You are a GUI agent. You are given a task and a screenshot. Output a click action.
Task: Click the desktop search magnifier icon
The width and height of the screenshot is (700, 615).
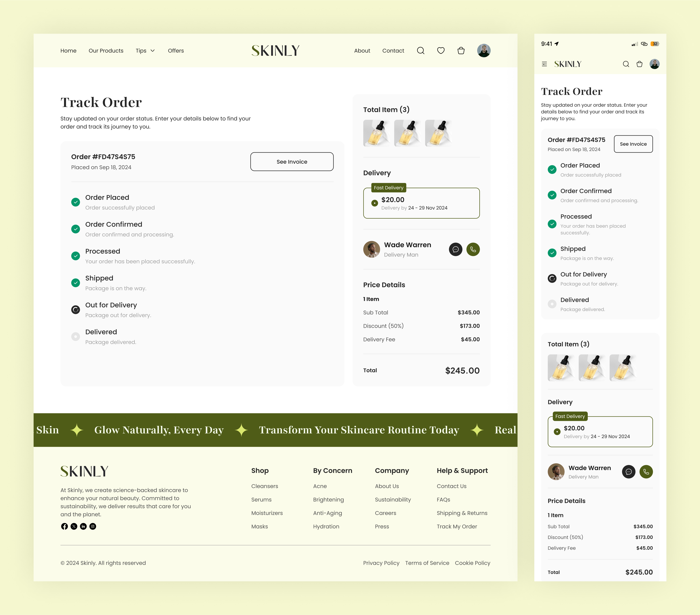tap(421, 51)
